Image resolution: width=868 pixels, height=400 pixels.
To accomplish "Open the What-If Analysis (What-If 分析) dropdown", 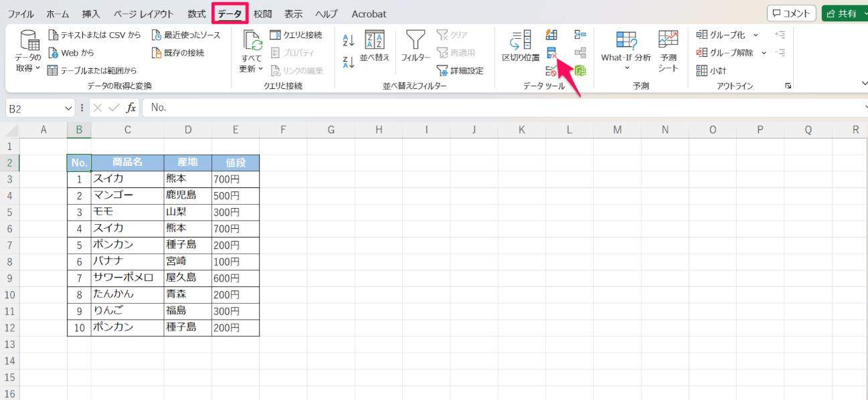I will pos(626,50).
